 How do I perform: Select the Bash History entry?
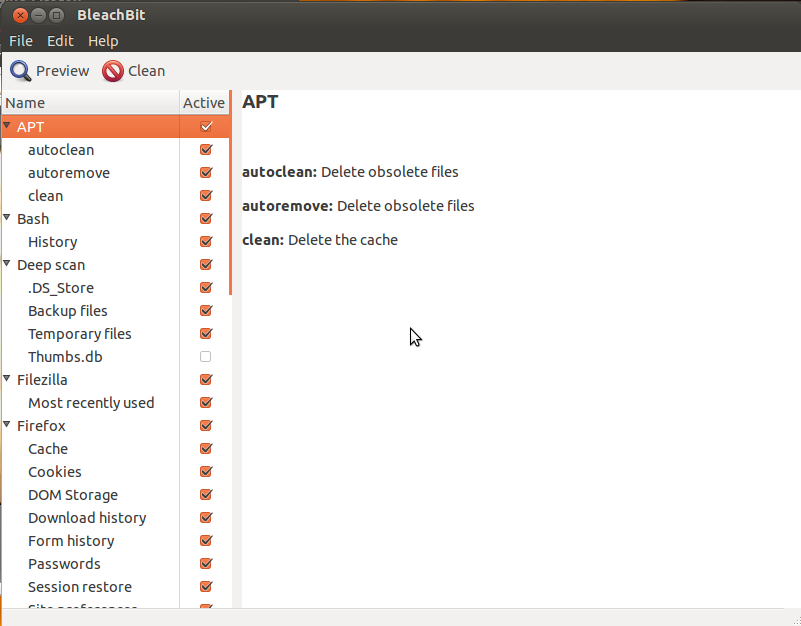coord(52,241)
